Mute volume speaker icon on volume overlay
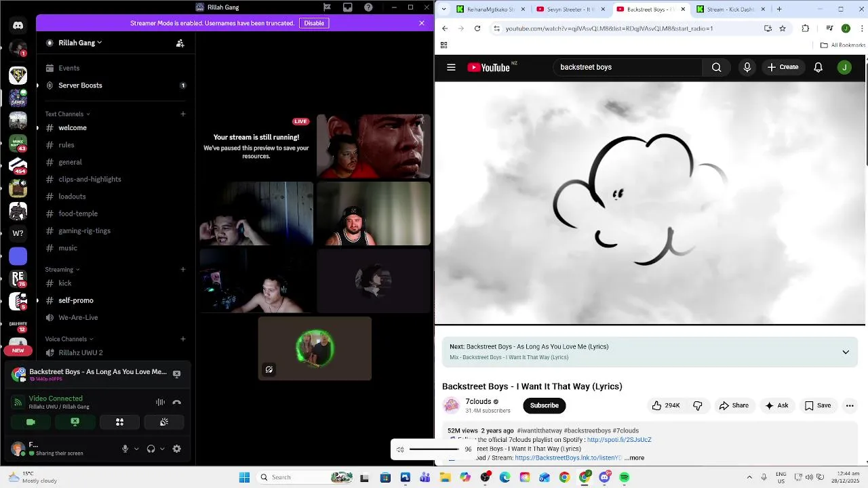 400,449
